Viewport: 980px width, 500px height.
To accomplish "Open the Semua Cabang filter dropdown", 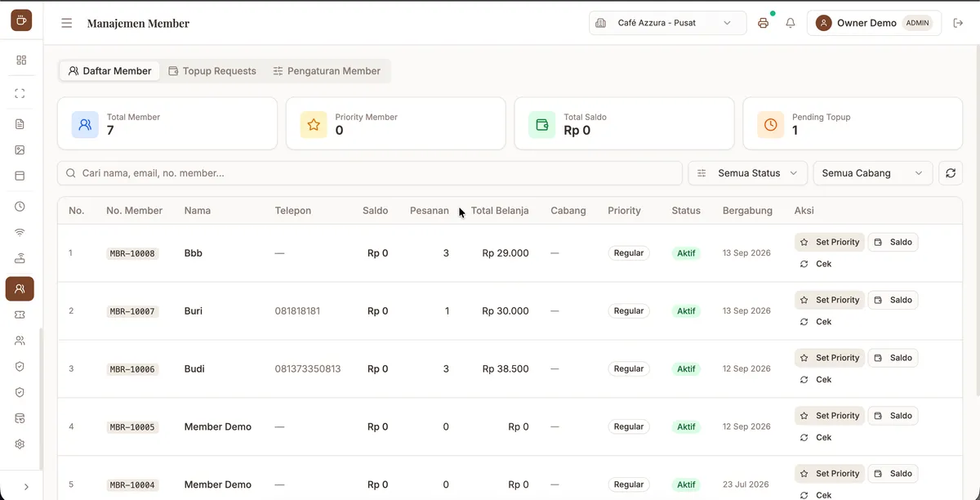I will [873, 173].
